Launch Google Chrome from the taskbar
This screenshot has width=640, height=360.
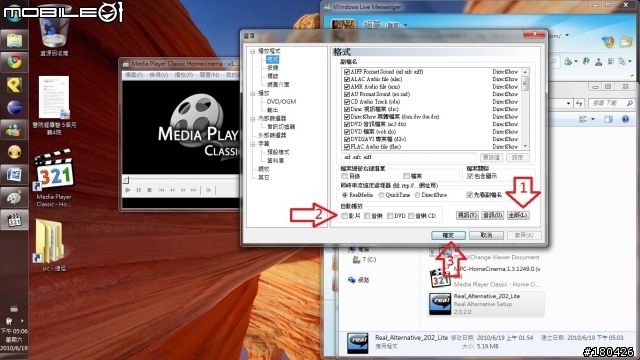[14, 62]
